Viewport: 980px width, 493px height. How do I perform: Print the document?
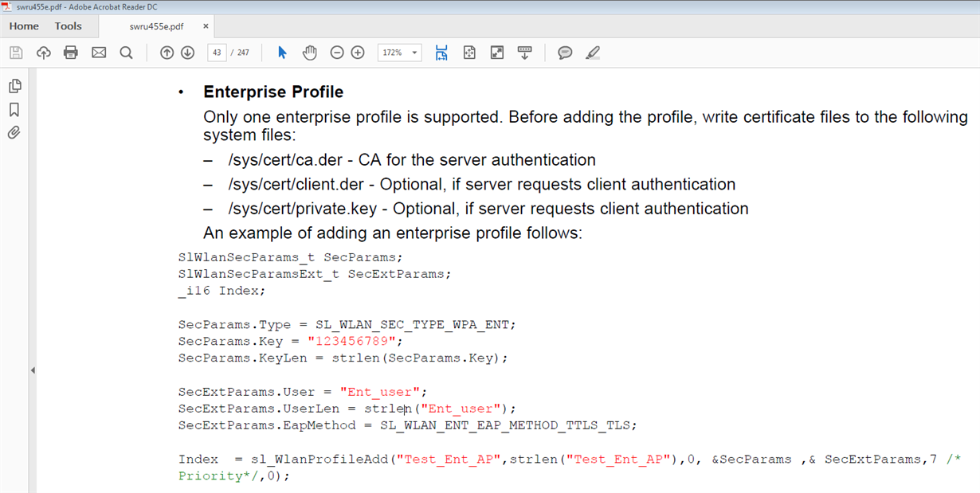click(x=71, y=53)
